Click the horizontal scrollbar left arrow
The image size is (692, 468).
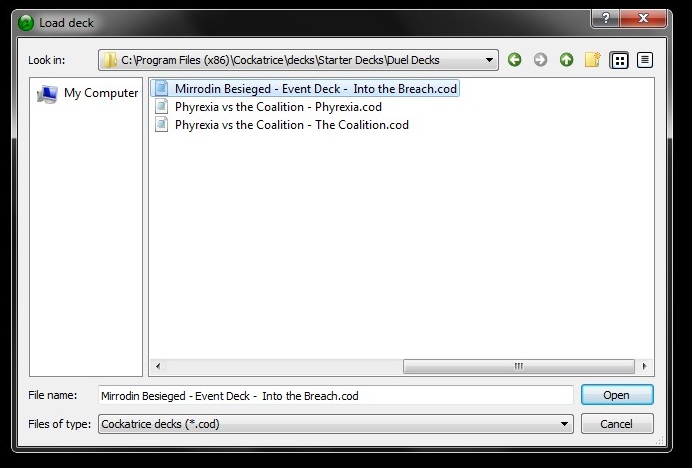(x=158, y=366)
